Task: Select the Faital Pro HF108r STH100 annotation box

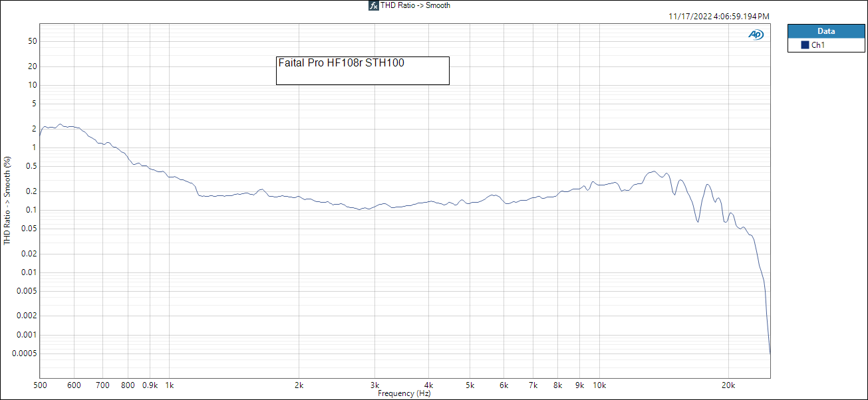Action: point(362,70)
